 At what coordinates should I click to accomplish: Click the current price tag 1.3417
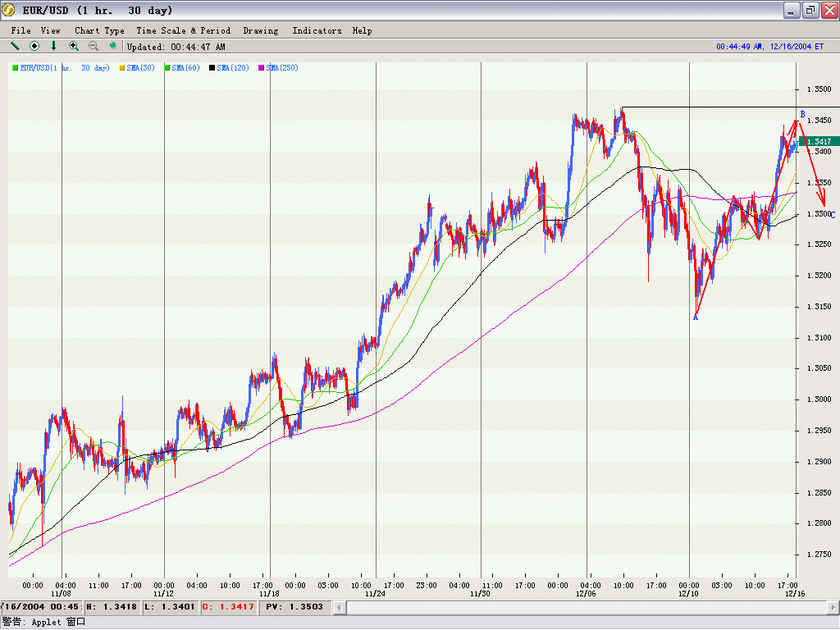pos(819,141)
